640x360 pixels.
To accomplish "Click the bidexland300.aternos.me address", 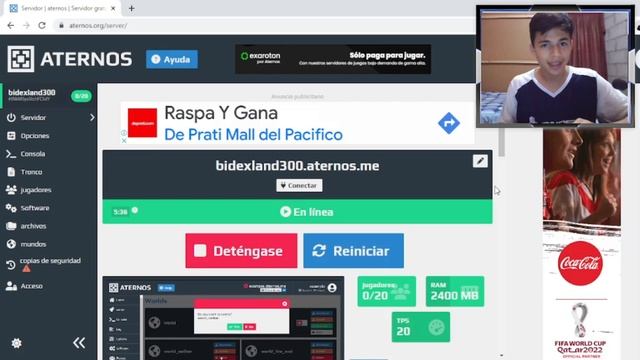I will pyautogui.click(x=297, y=166).
